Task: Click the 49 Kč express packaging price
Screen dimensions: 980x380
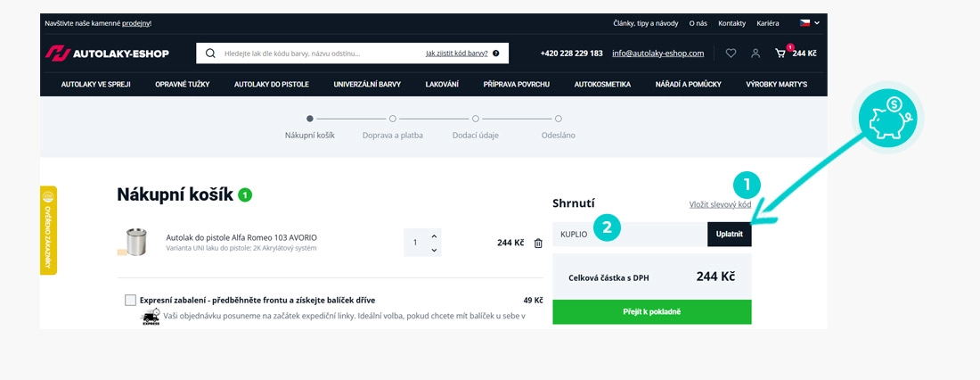Action: 533,300
